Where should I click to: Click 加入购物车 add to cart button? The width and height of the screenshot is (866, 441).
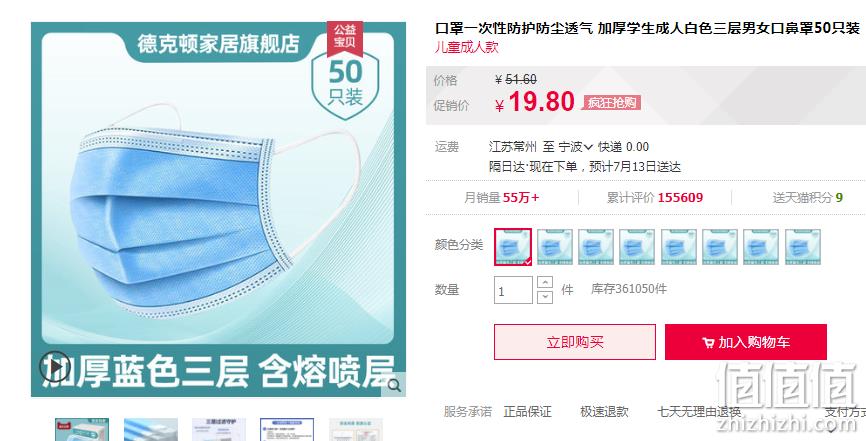tap(746, 342)
